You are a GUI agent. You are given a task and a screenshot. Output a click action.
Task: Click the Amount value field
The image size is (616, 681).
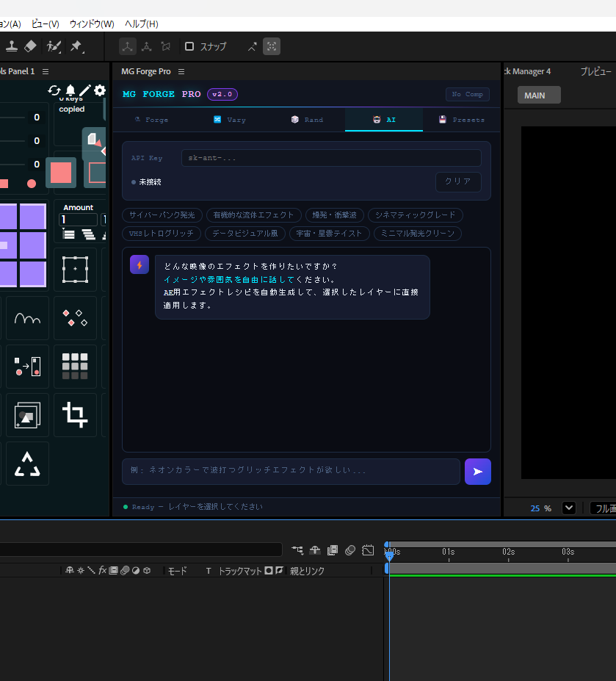click(x=78, y=220)
